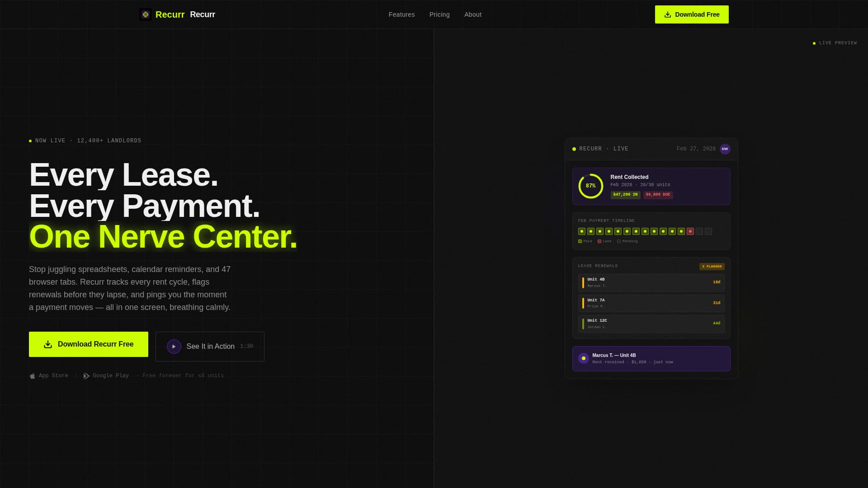Image resolution: width=868 pixels, height=488 pixels.
Task: Click the Google Play chevron icon
Action: [86, 375]
